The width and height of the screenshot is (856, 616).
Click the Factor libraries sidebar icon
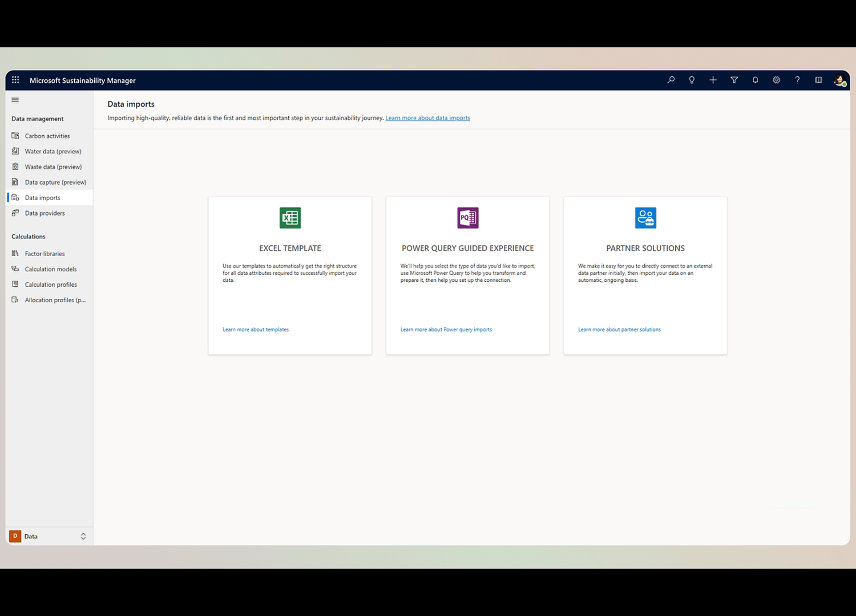coord(15,253)
